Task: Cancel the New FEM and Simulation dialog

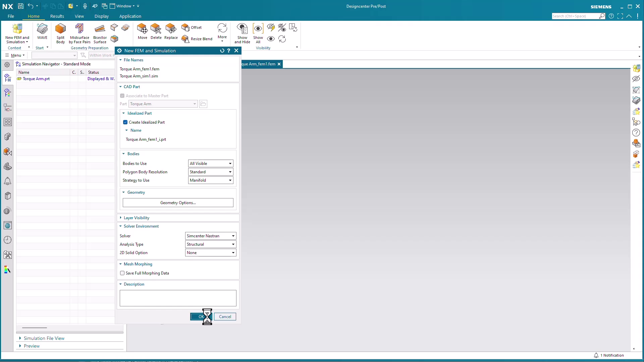Action: 225,316
